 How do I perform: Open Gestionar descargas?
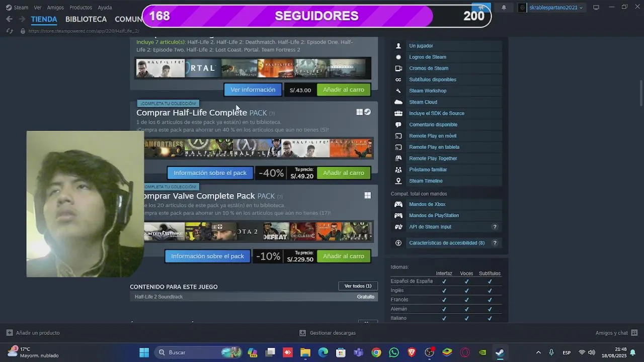click(328, 333)
